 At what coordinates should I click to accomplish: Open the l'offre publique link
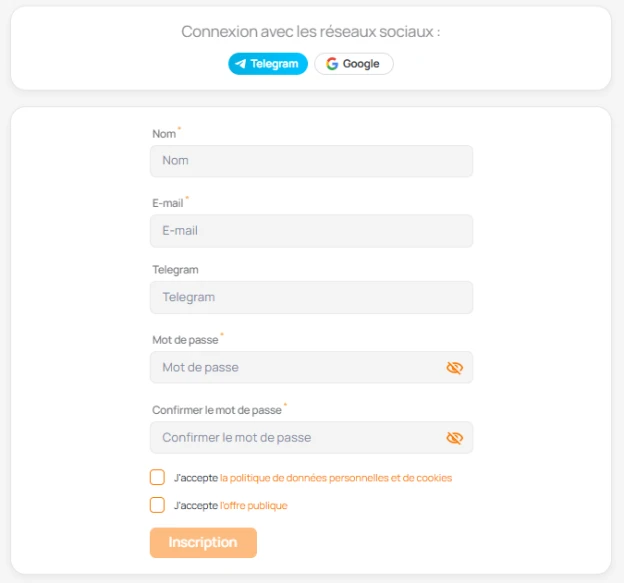(x=253, y=506)
